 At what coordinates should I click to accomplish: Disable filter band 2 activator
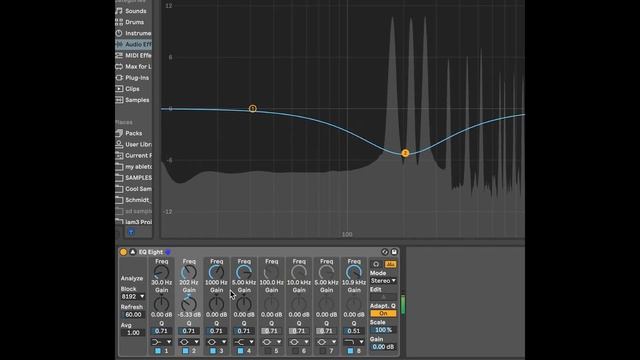[185, 351]
